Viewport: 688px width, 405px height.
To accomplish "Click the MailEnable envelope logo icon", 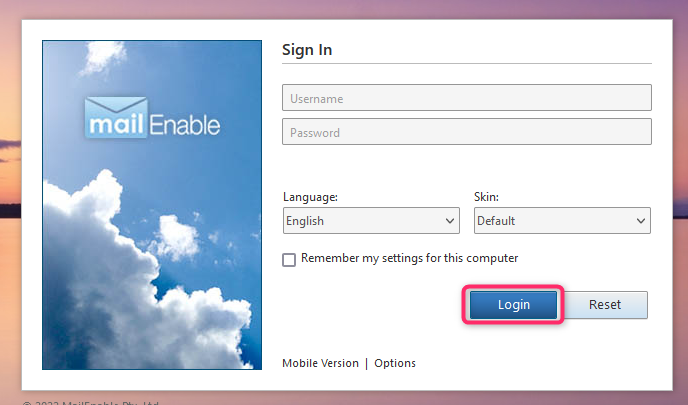I will [x=116, y=117].
